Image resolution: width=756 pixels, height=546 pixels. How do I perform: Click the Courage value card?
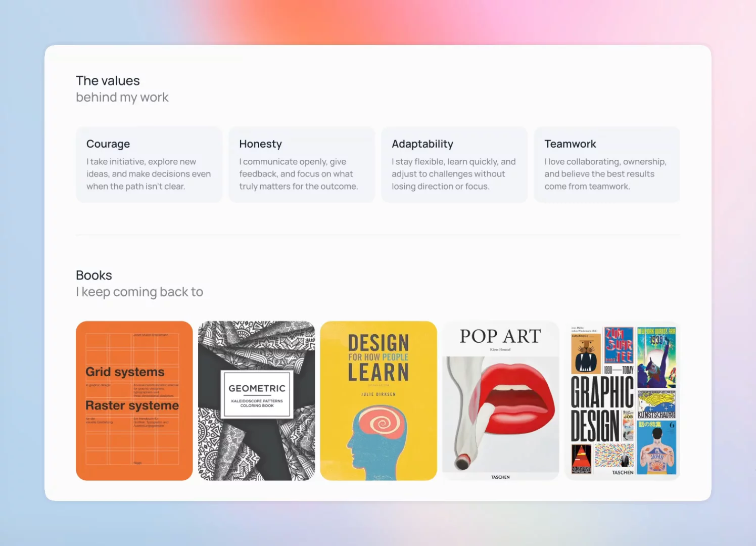(149, 164)
